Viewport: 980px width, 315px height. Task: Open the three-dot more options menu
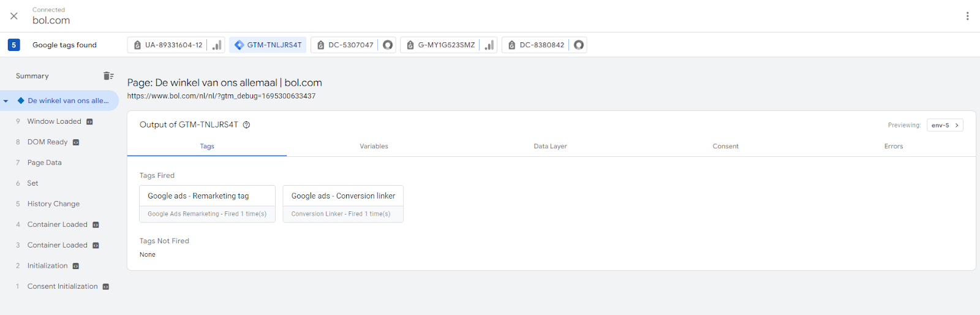click(967, 16)
